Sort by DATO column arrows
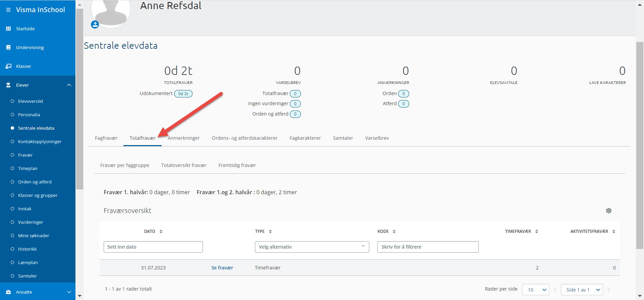 [x=161, y=231]
